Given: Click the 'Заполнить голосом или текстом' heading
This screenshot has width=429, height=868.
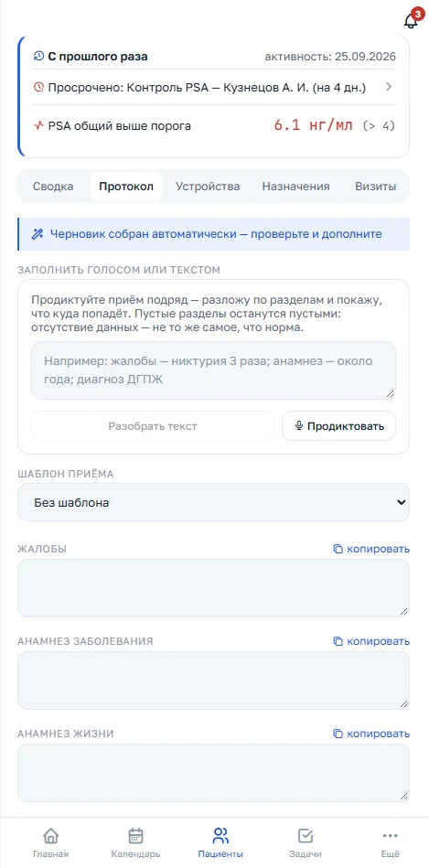Looking at the screenshot, I should 119,270.
